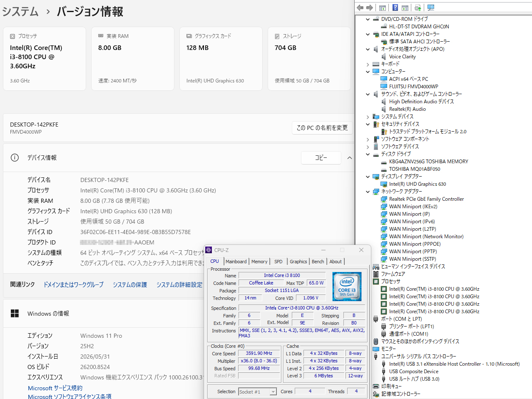Click the USB Composite Device icon
532x399 pixels.
384,372
